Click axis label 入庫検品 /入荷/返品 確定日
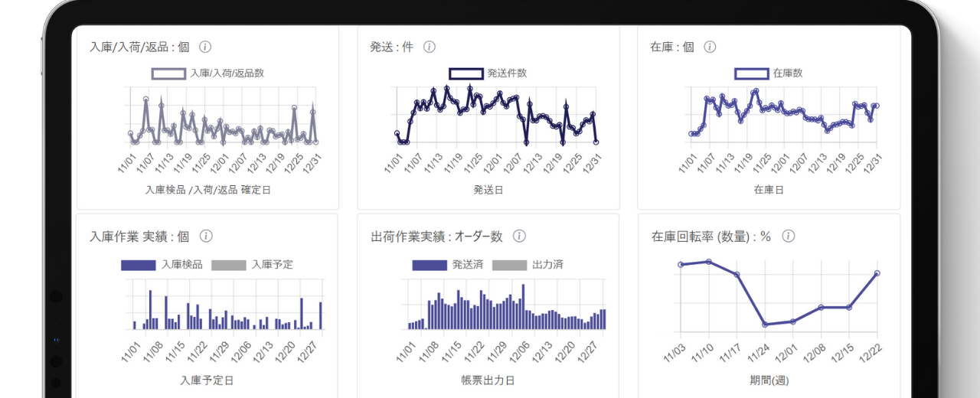The image size is (980, 398). click(x=207, y=190)
